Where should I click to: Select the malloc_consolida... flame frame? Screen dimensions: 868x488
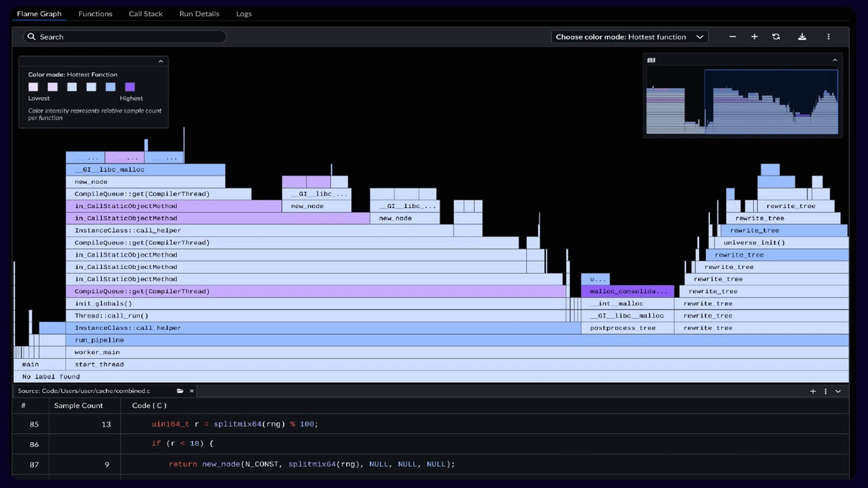(x=628, y=292)
